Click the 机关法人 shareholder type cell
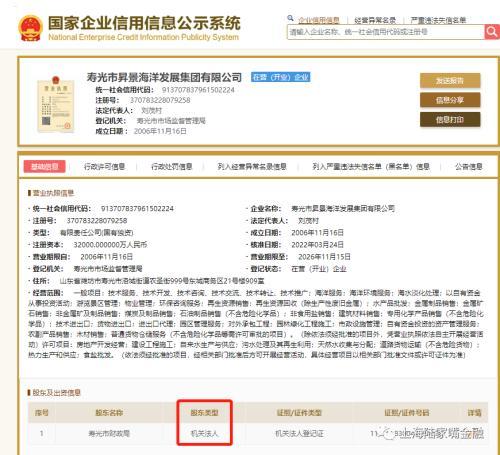This screenshot has width=500, height=455. pyautogui.click(x=204, y=434)
